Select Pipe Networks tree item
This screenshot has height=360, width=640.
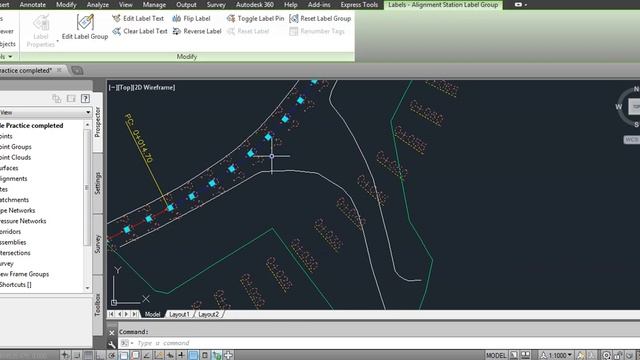click(x=18, y=210)
